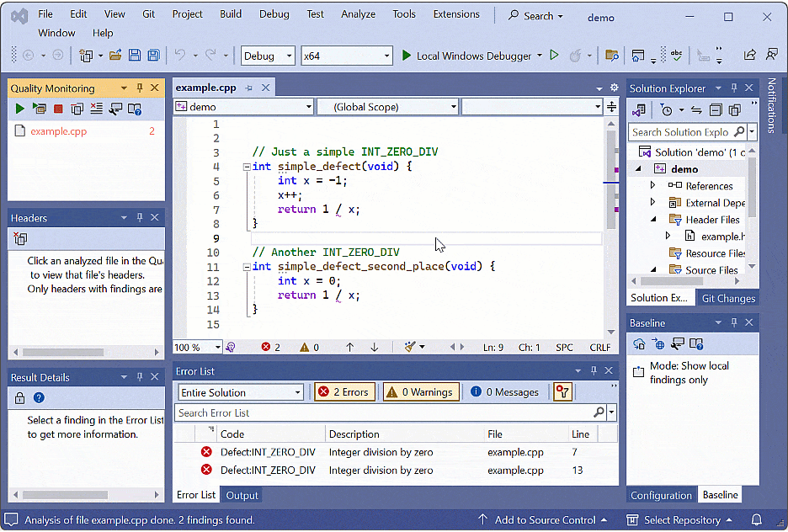The width and height of the screenshot is (788, 532).
Task: Start analysis with green play icon in Quality Monitoring
Action: pyautogui.click(x=19, y=109)
